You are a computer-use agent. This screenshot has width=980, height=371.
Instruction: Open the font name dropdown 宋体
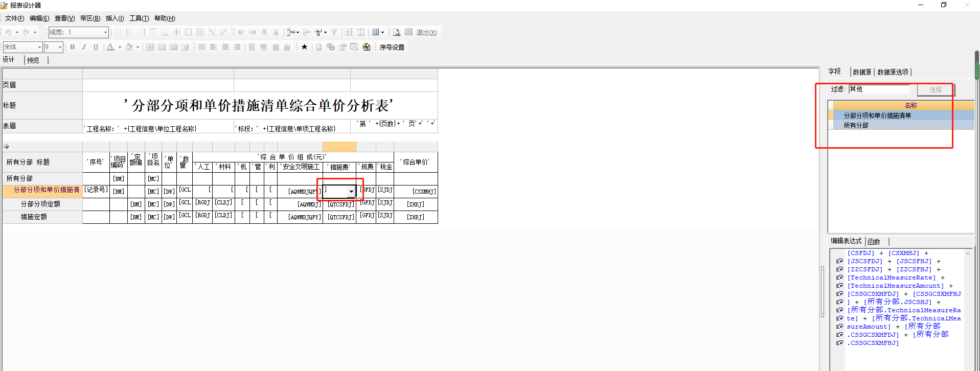tap(39, 47)
